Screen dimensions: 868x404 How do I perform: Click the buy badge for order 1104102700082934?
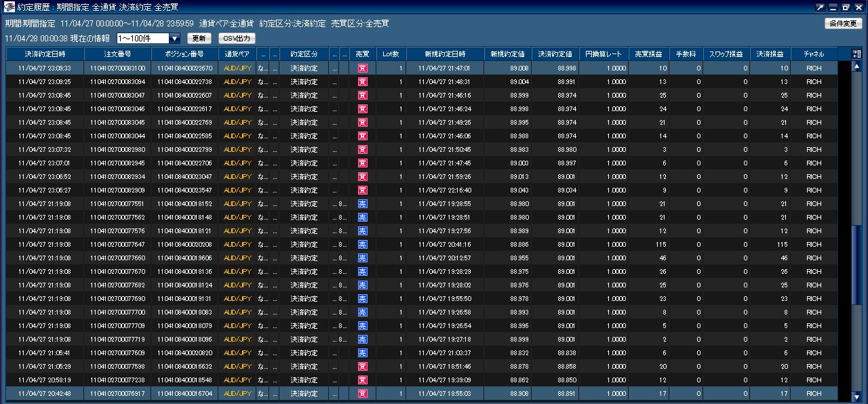click(363, 176)
